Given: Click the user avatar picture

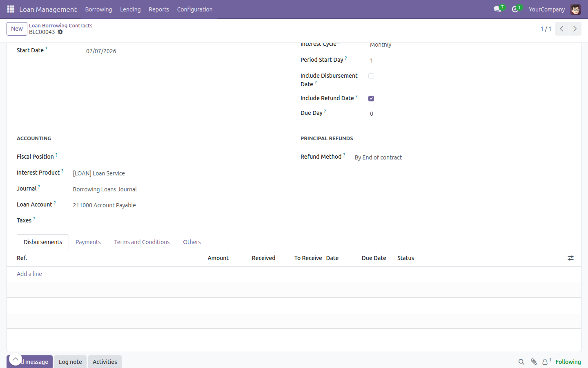Looking at the screenshot, I should pos(575,9).
